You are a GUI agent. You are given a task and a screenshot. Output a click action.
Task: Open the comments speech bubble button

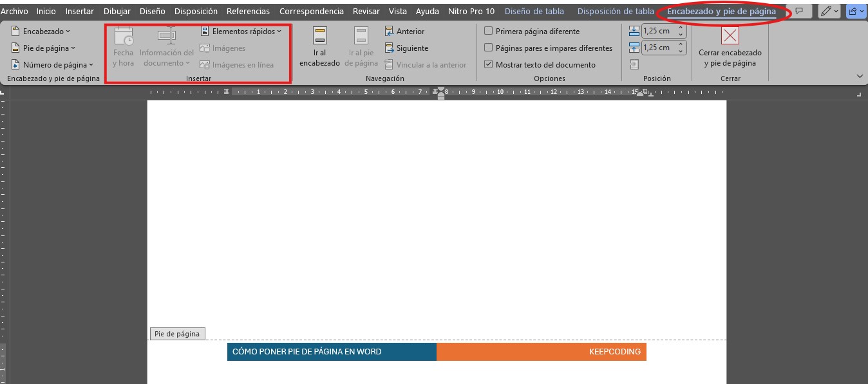pos(799,12)
